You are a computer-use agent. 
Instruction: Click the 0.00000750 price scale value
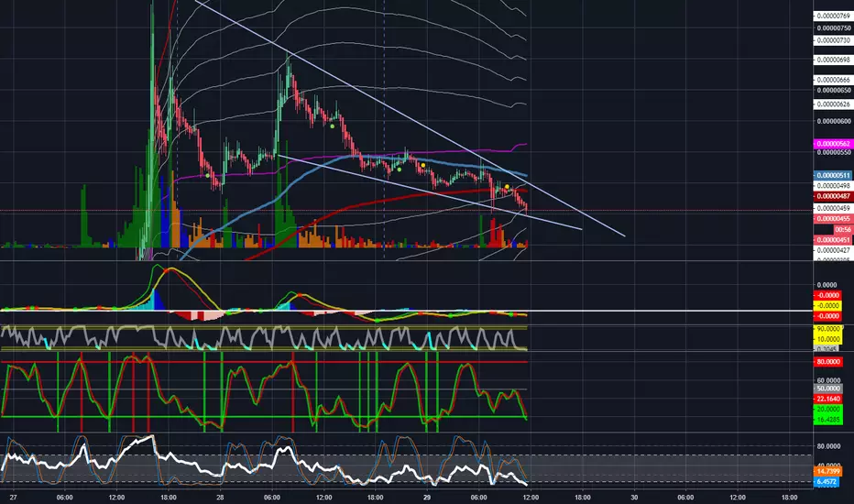click(x=833, y=28)
